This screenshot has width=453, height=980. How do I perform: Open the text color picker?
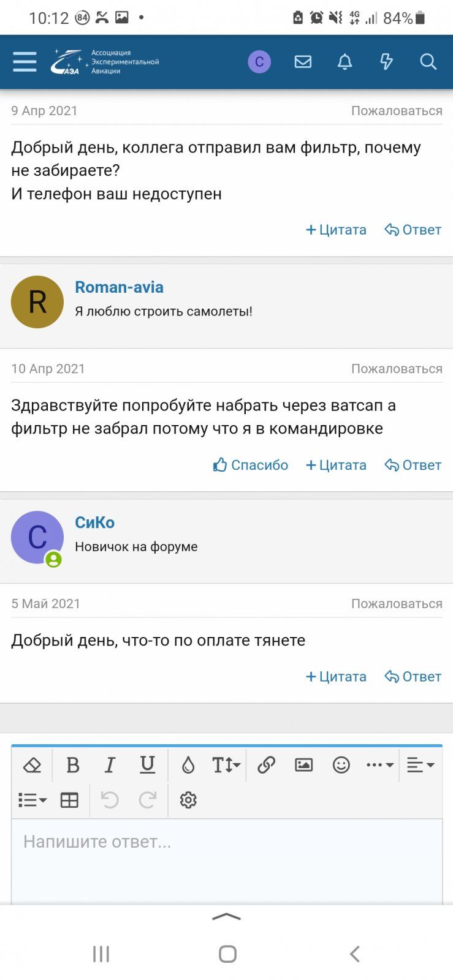click(x=188, y=765)
